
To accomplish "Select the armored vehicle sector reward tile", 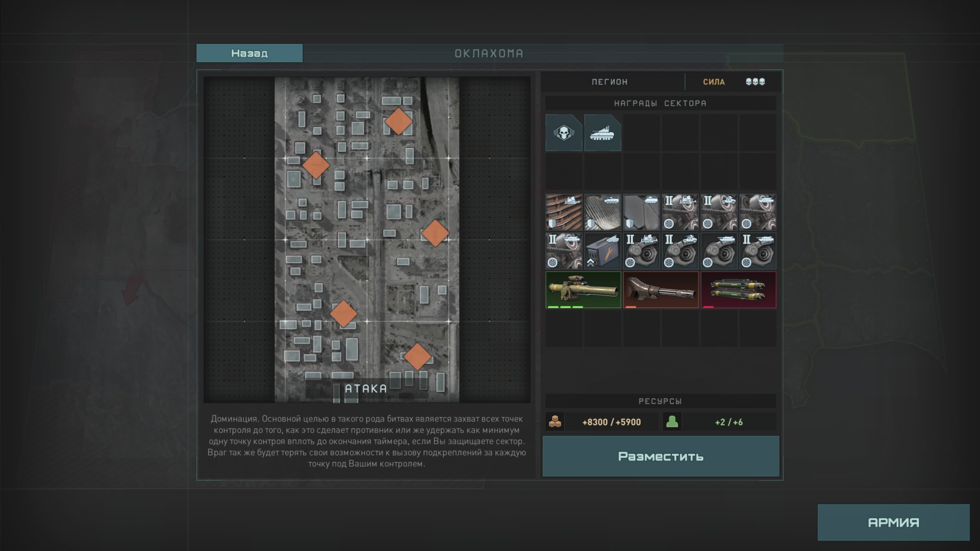I will [602, 133].
